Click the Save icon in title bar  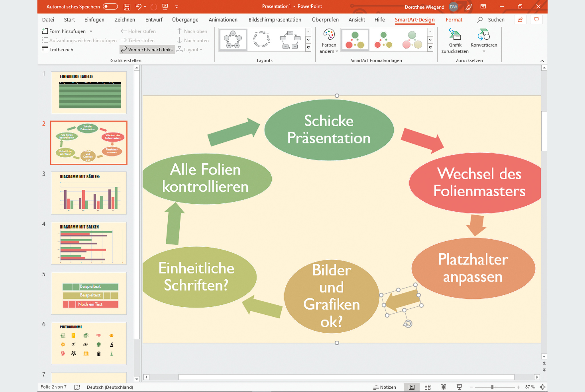click(127, 7)
